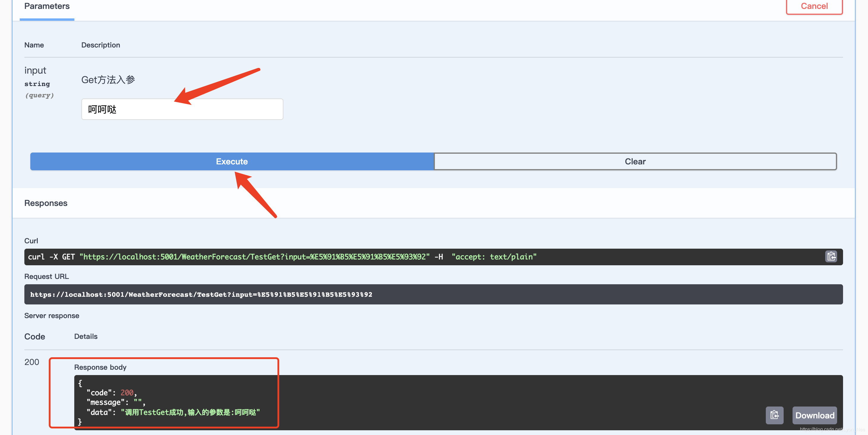Click the Response body label
The width and height of the screenshot is (868, 435).
point(100,367)
